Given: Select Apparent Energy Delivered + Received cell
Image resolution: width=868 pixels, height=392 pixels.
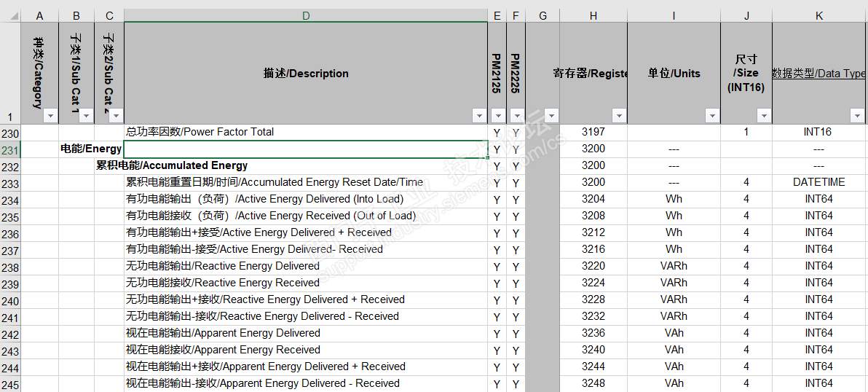Looking at the screenshot, I should 306,366.
